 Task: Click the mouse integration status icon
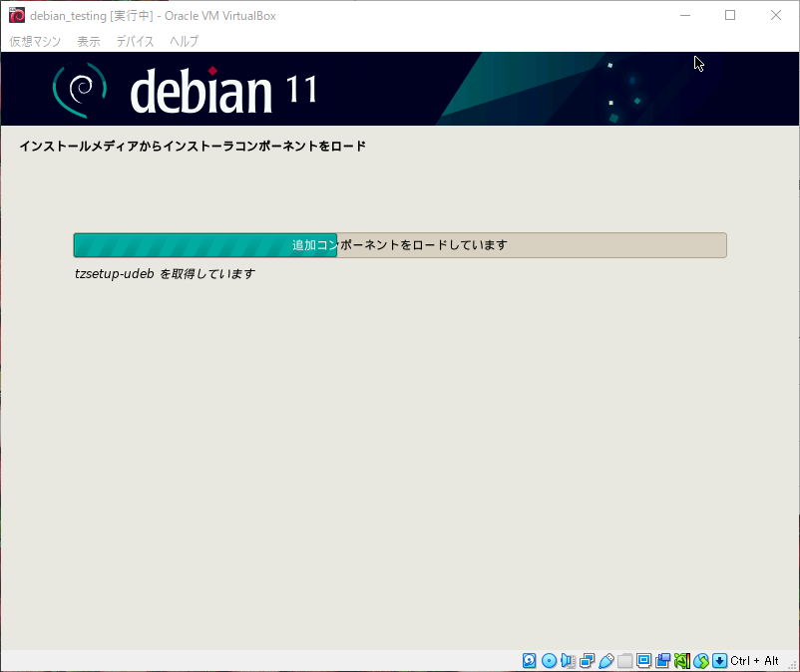701,661
